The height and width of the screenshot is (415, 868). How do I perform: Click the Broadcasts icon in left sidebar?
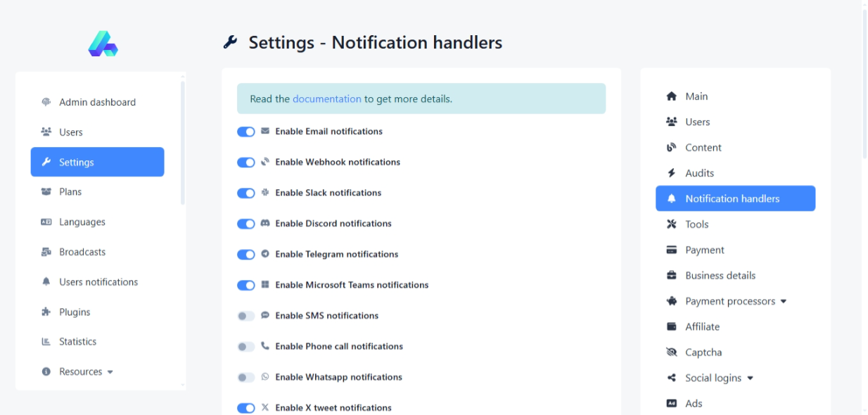coord(46,252)
